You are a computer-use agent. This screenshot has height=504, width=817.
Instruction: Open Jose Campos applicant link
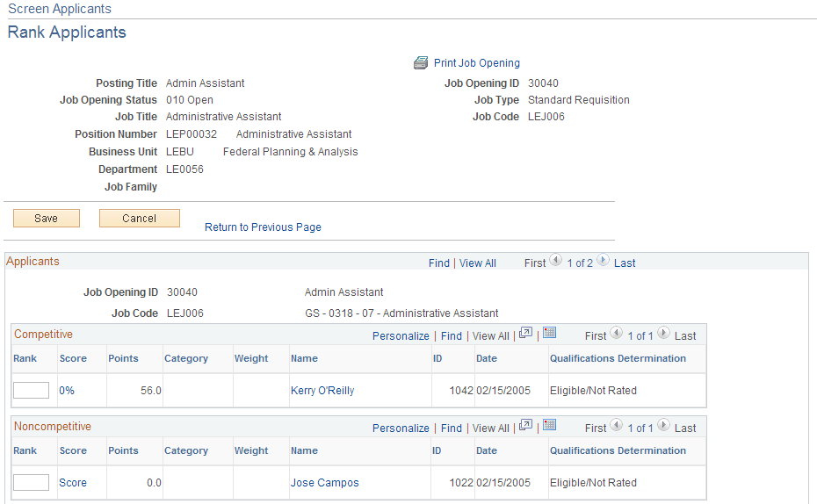(x=325, y=483)
